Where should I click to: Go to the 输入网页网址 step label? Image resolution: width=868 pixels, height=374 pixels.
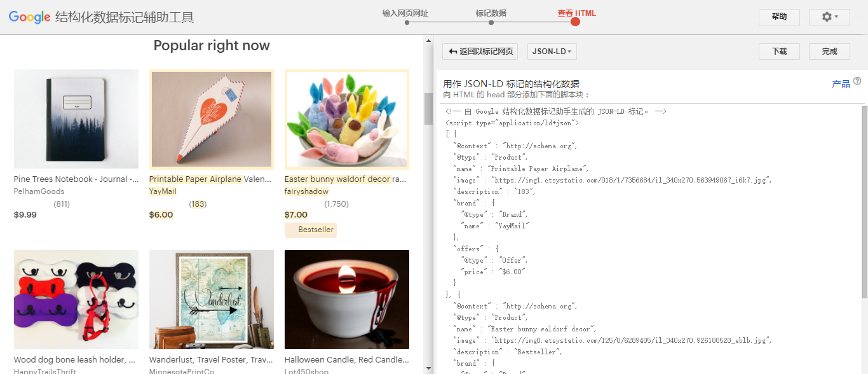point(405,13)
